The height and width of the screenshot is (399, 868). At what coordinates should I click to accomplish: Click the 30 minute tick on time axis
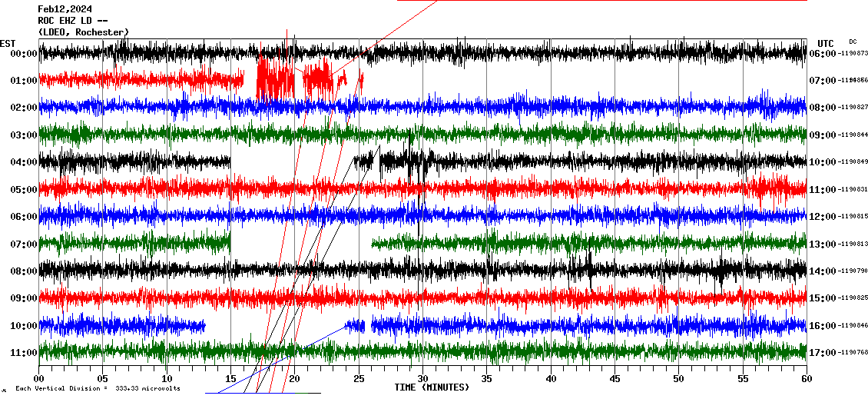coord(422,378)
